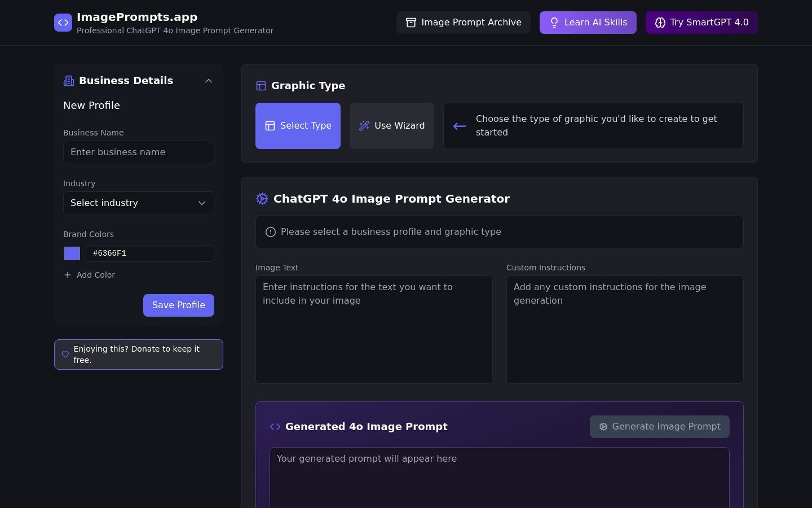The image size is (812, 508).
Task: Click the alert circle icon in notice bar
Action: click(271, 232)
